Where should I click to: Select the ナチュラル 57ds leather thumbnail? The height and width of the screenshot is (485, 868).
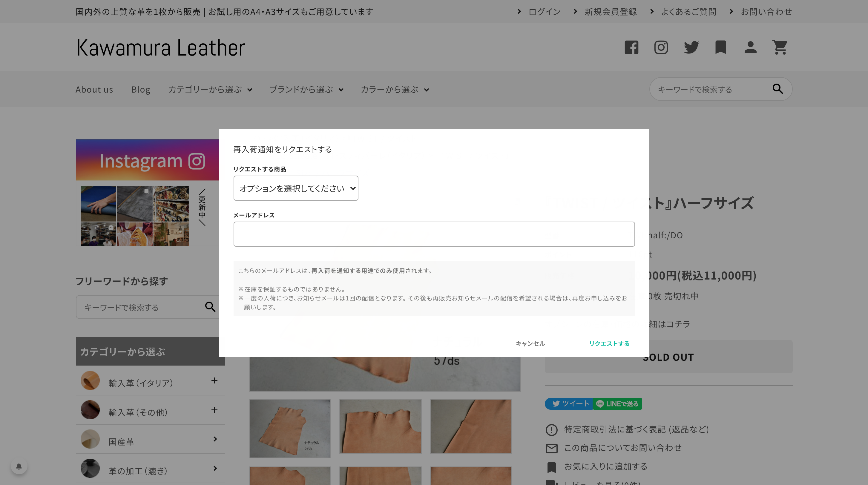[x=290, y=429]
